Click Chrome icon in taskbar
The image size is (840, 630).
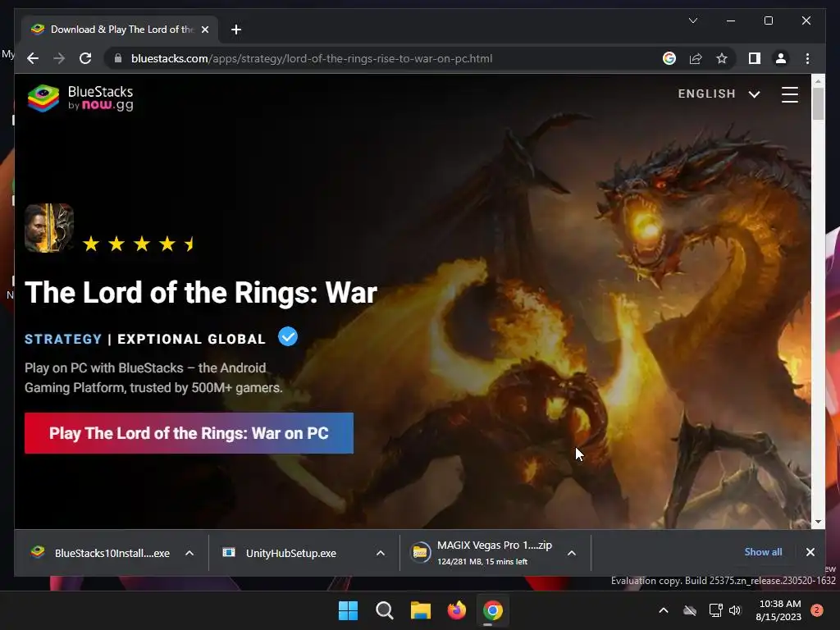tap(493, 610)
